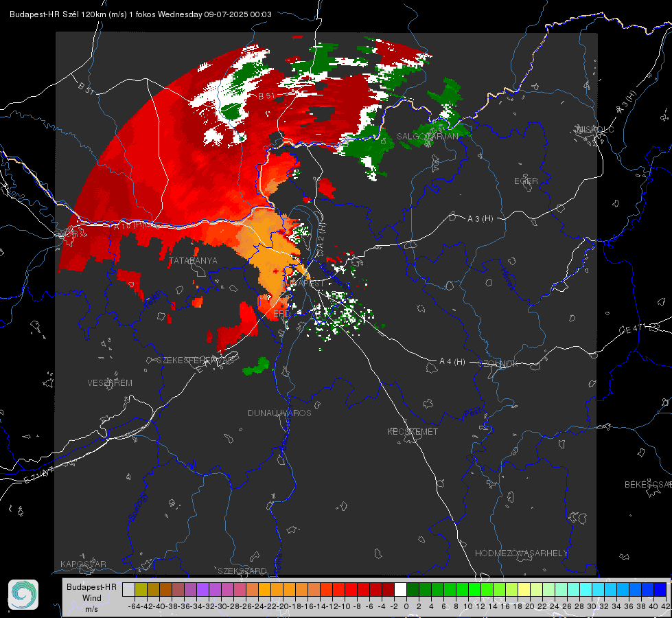Click the 'Somogy' county label
The image size is (672, 618).
click(137, 507)
